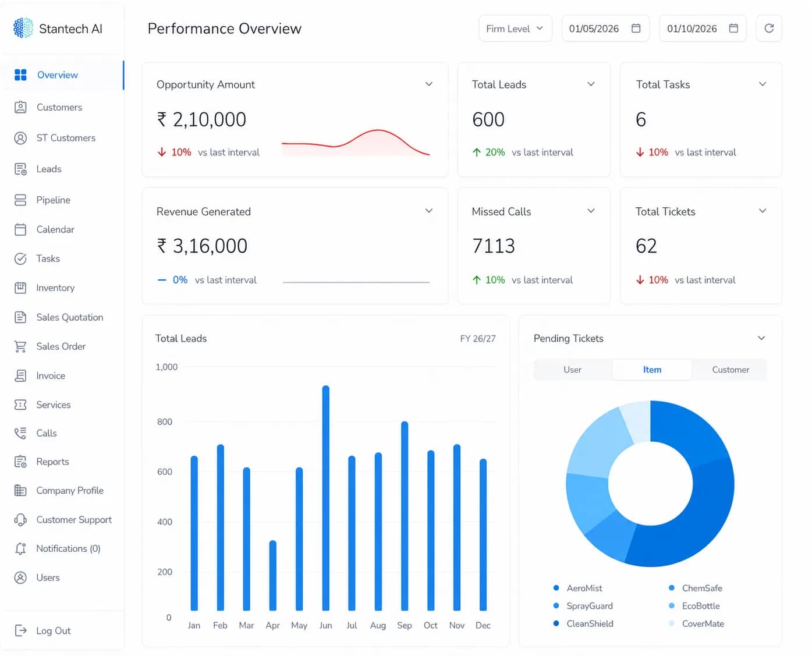
Task: Click the Services ticket icon
Action: pyautogui.click(x=20, y=405)
